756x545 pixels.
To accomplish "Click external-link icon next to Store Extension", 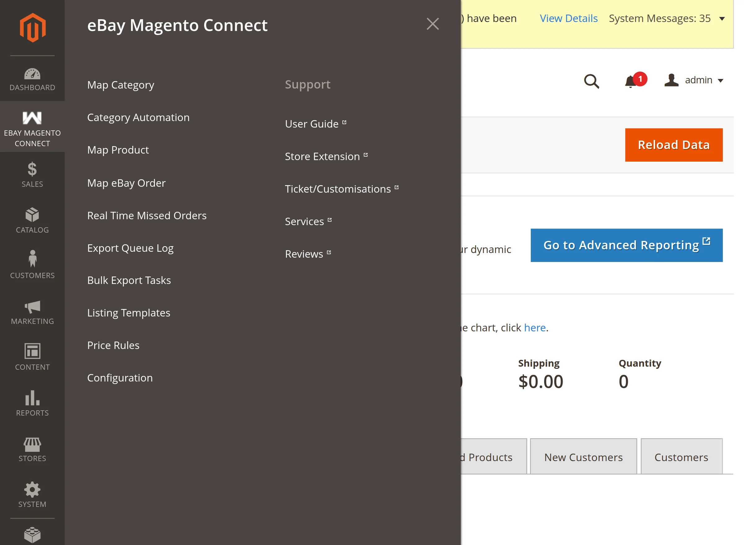I will (366, 155).
